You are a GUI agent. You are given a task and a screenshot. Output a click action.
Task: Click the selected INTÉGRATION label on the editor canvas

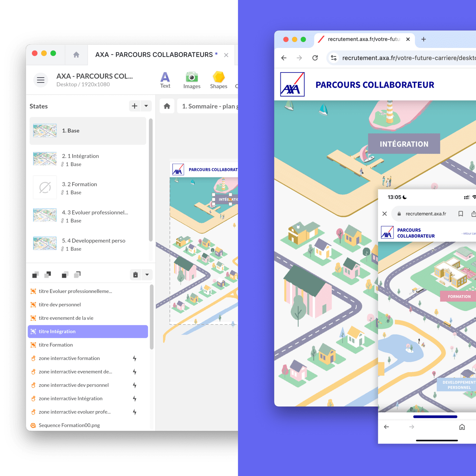coord(226,200)
